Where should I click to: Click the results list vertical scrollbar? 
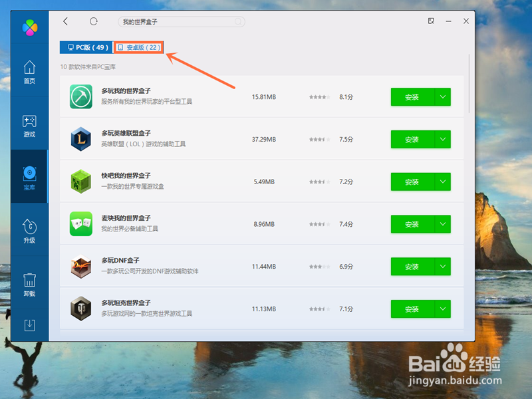469,84
